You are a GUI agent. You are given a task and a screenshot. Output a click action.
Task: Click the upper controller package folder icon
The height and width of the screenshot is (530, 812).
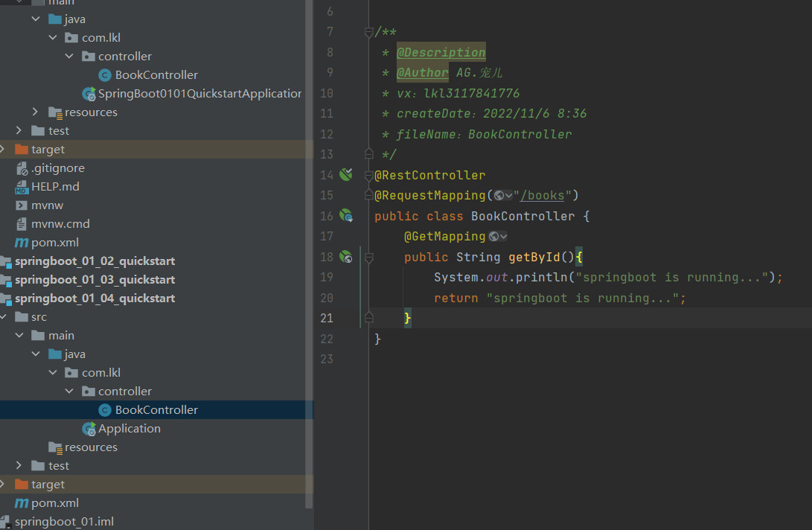[x=89, y=56]
